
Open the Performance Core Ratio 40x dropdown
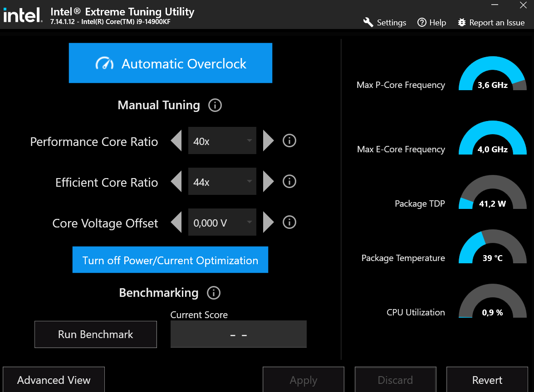pos(222,140)
